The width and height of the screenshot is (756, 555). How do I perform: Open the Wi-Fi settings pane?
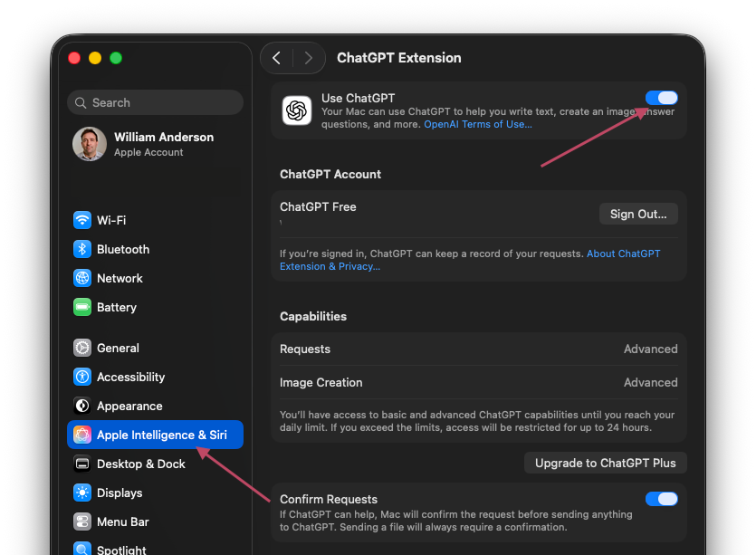[155, 220]
